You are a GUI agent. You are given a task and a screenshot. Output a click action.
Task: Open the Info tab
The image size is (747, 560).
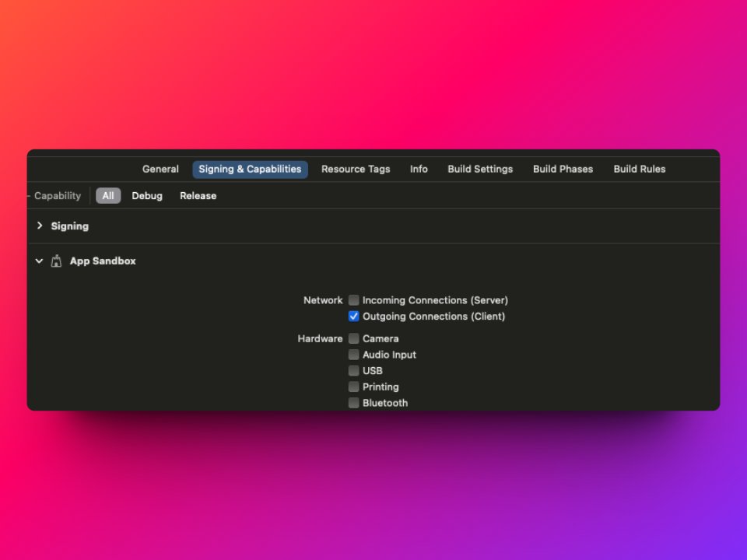(x=419, y=169)
